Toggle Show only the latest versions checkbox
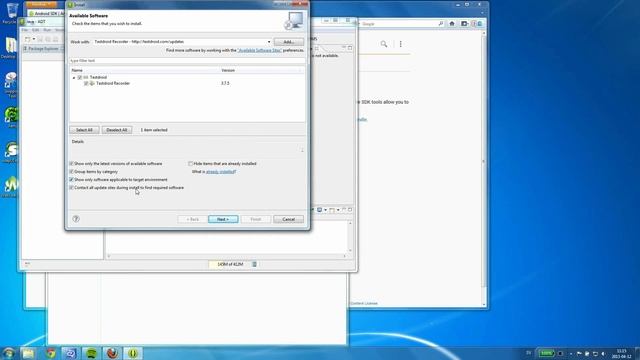The width and height of the screenshot is (640, 360). click(71, 164)
